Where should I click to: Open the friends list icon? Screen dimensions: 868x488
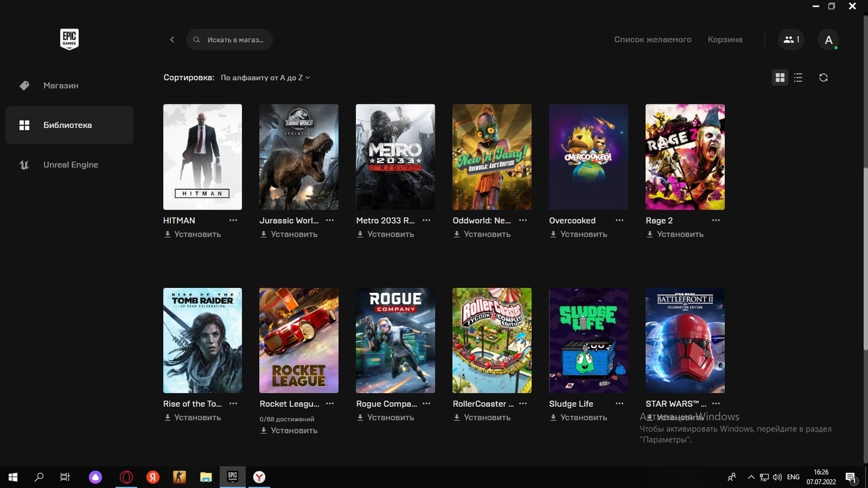click(x=791, y=39)
